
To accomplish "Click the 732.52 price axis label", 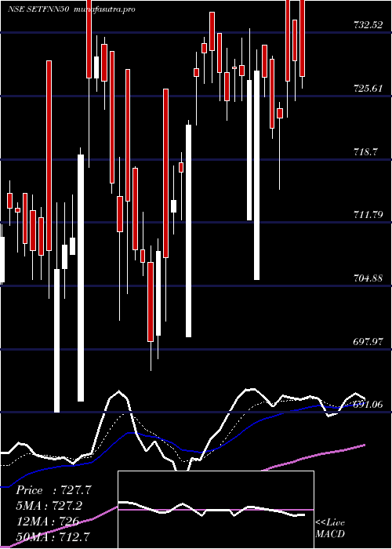I will point(368,25).
